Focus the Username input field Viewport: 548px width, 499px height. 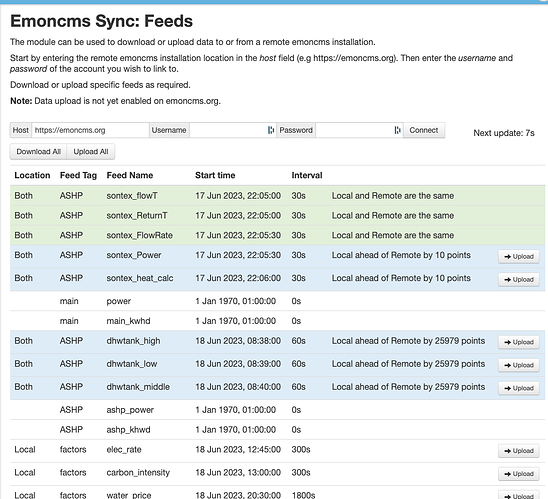pos(233,130)
